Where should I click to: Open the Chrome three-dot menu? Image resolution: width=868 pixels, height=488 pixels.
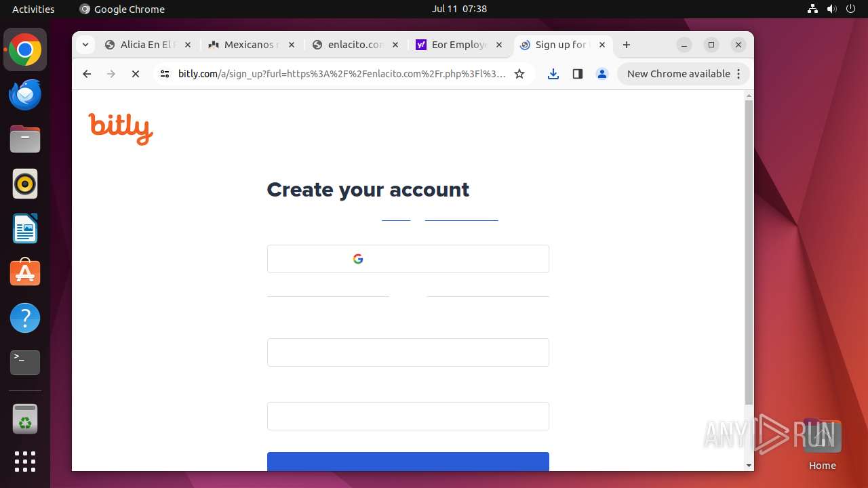tap(739, 74)
